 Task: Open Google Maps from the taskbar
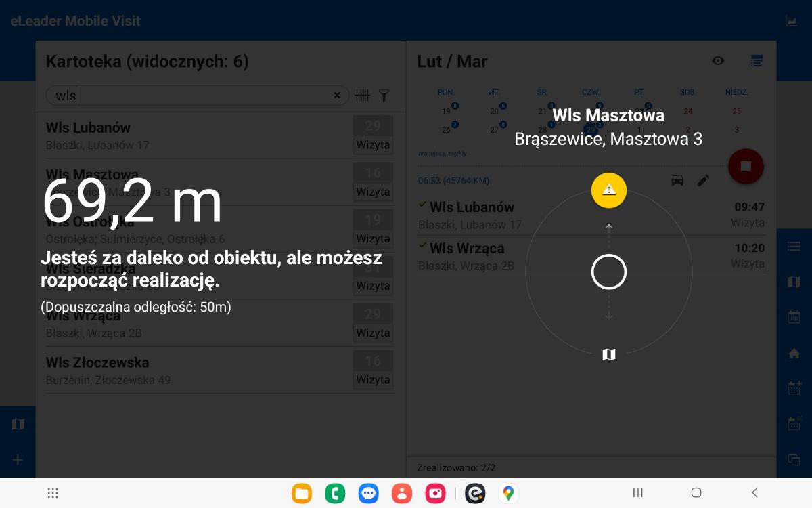click(508, 493)
